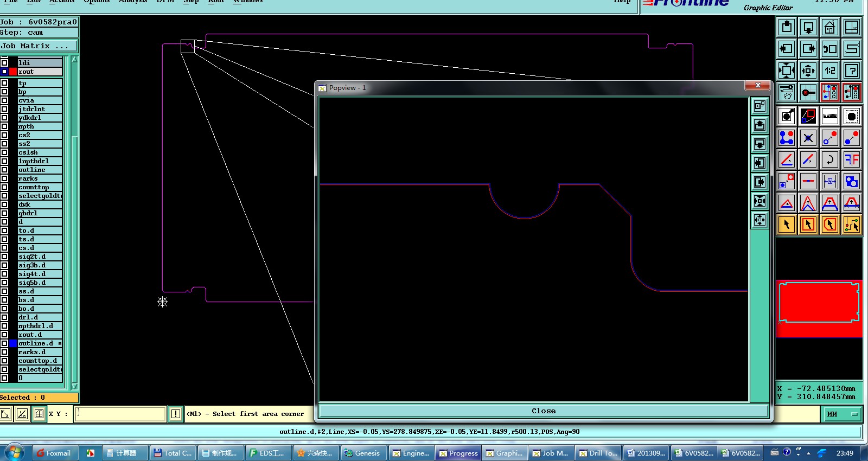Click the grid snap icon beside X Y
This screenshot has height=461, width=868.
point(39,414)
